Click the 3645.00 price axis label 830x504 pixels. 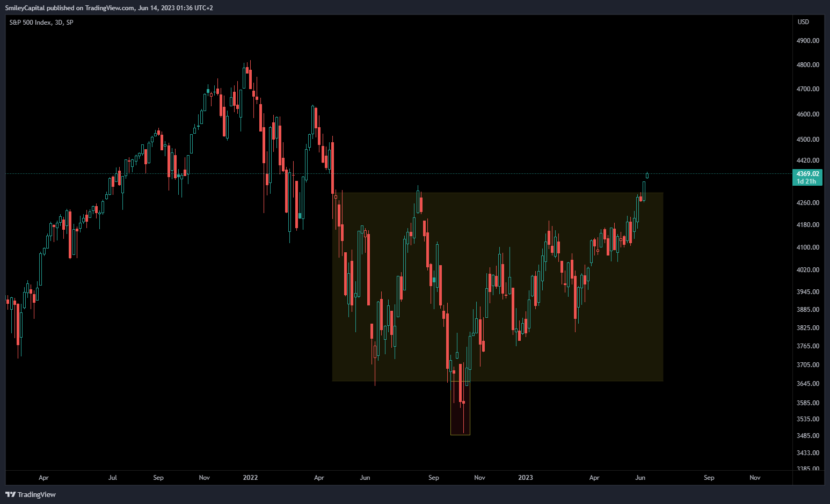click(x=808, y=384)
